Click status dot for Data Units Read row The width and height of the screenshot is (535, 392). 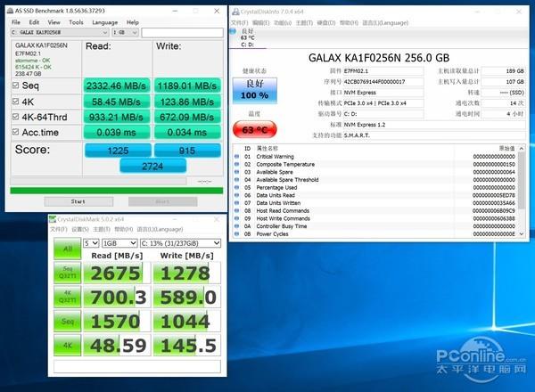237,195
